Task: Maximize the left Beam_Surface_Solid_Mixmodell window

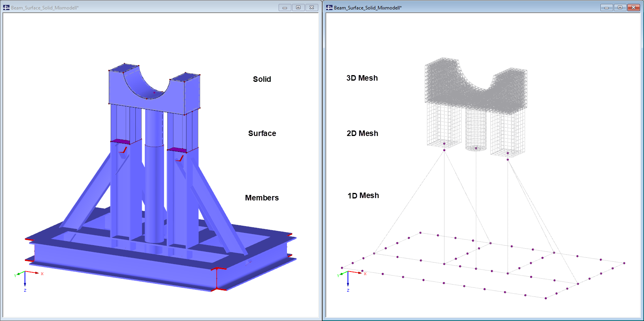Action: (298, 8)
